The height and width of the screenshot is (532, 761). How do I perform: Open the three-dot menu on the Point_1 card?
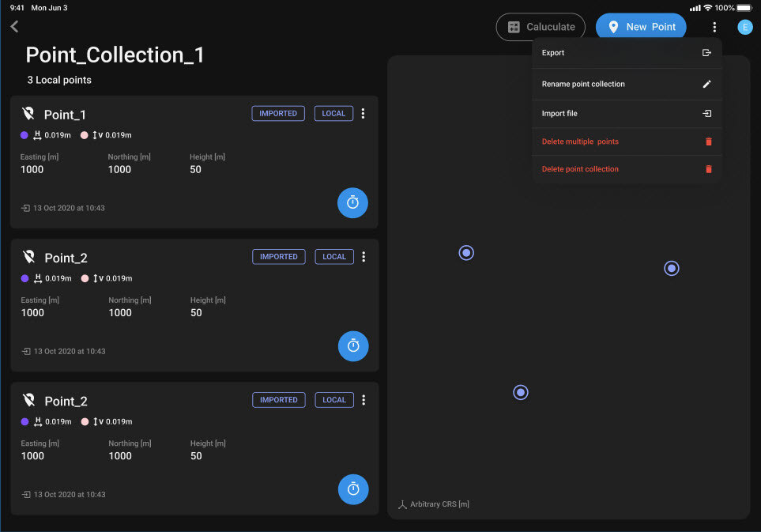(363, 113)
